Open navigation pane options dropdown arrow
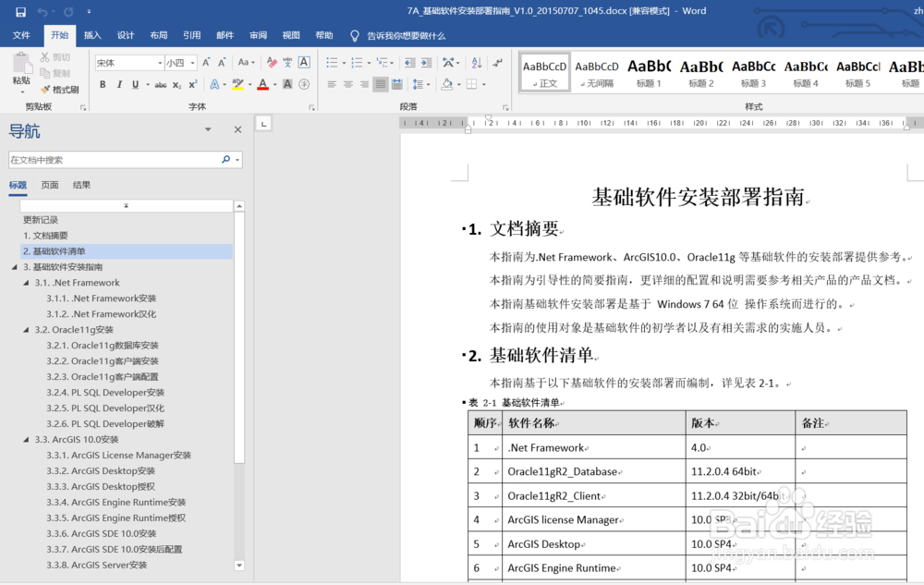 (207, 129)
